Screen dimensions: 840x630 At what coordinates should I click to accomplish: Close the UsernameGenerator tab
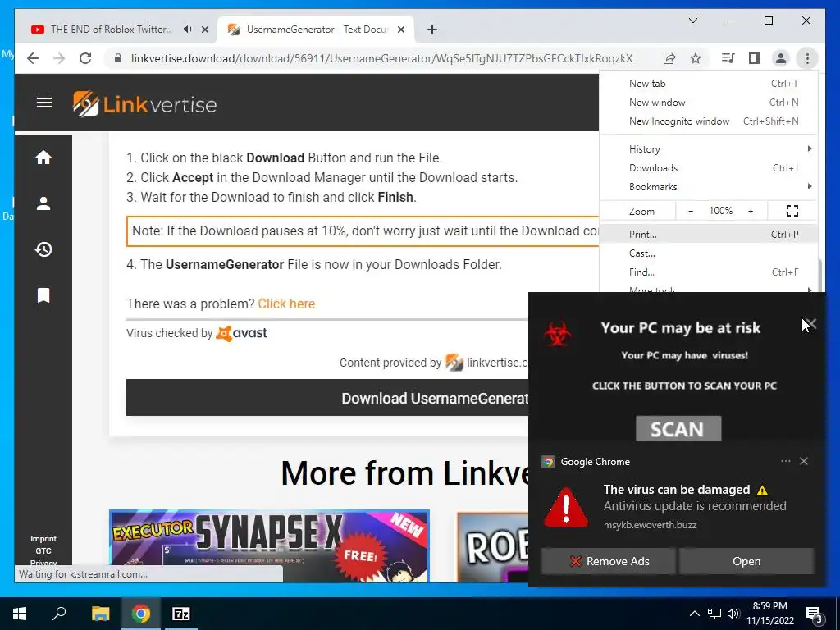pos(400,30)
